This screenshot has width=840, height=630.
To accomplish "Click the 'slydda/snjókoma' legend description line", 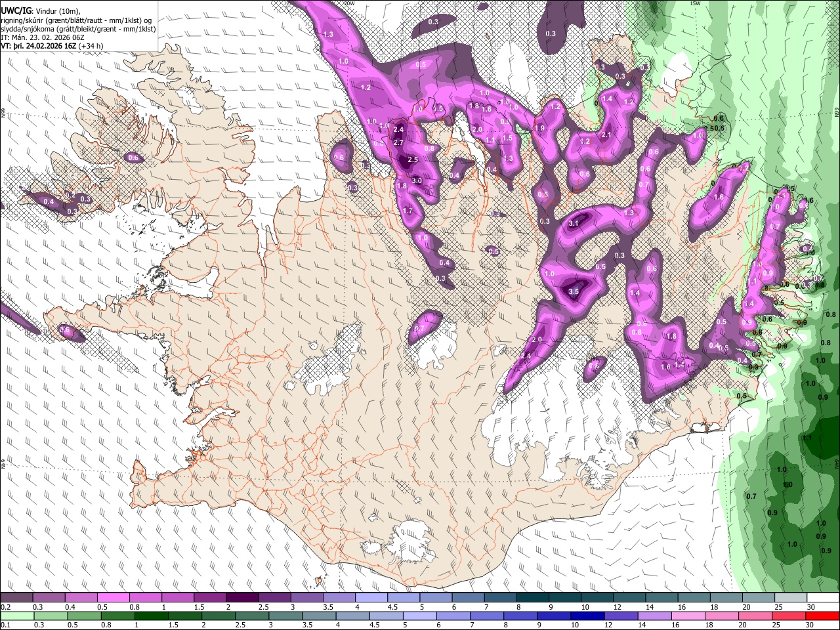I will [x=78, y=30].
